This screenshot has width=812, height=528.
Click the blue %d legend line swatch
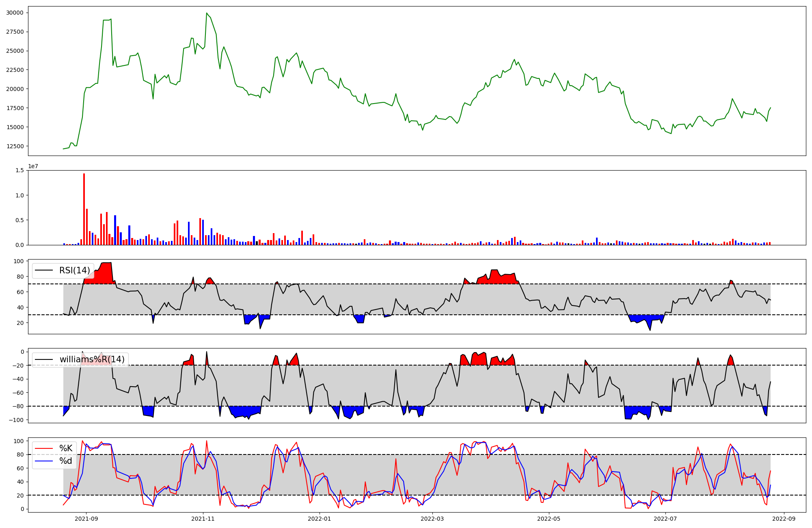point(44,461)
